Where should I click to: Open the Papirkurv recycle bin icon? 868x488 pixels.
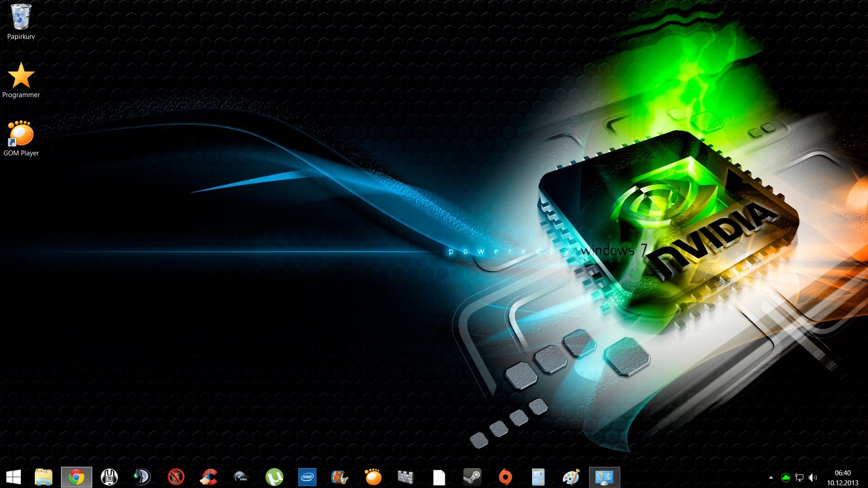[x=21, y=21]
